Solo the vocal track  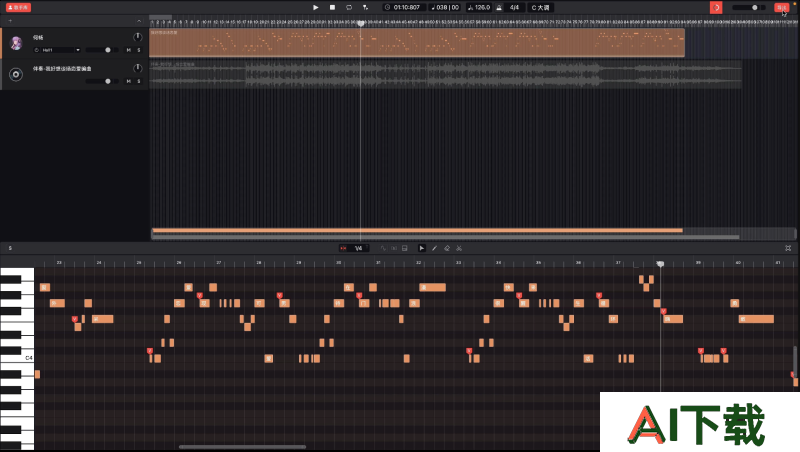click(x=139, y=50)
